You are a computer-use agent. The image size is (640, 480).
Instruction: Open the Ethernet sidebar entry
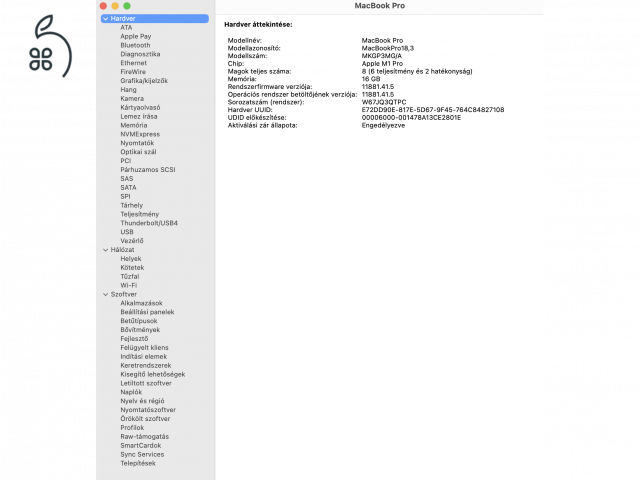pos(133,63)
